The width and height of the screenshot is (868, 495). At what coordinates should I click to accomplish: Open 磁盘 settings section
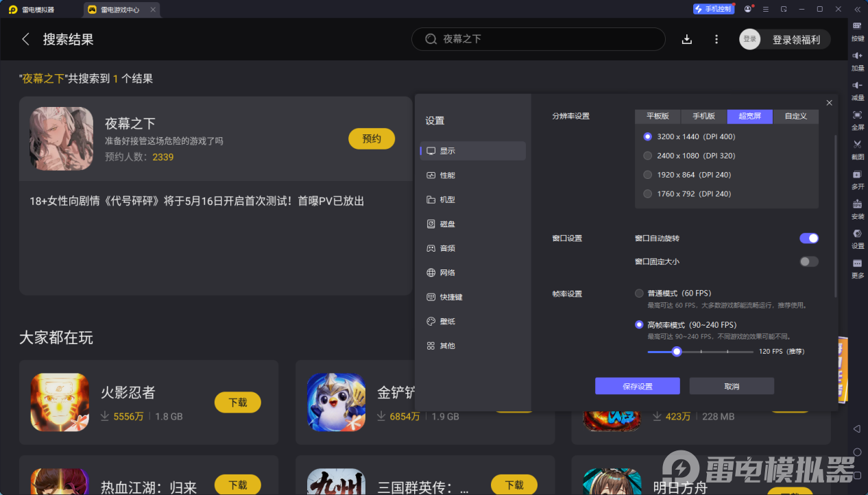click(473, 224)
